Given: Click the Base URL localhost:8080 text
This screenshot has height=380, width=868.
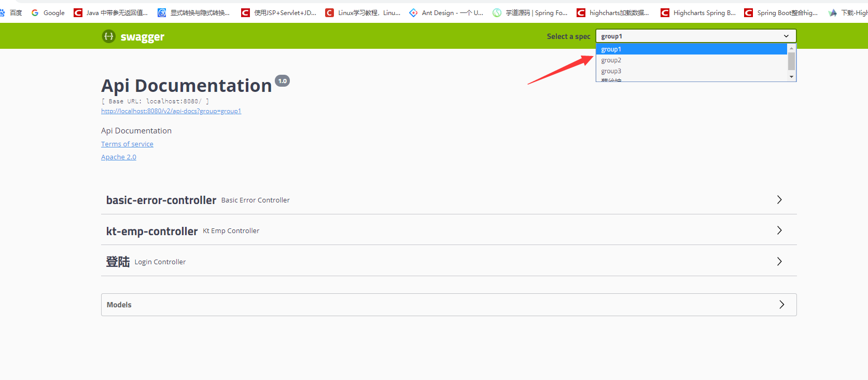Looking at the screenshot, I should coord(155,101).
